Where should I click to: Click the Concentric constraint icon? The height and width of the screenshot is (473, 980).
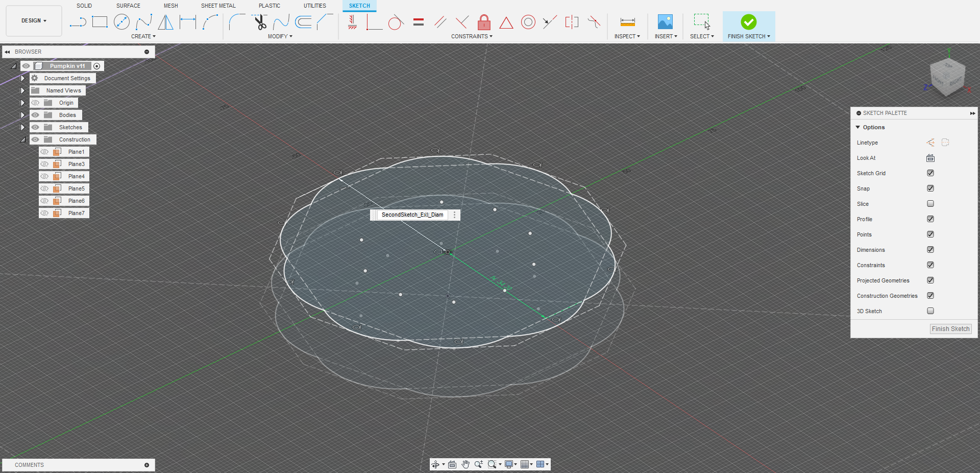pyautogui.click(x=528, y=22)
